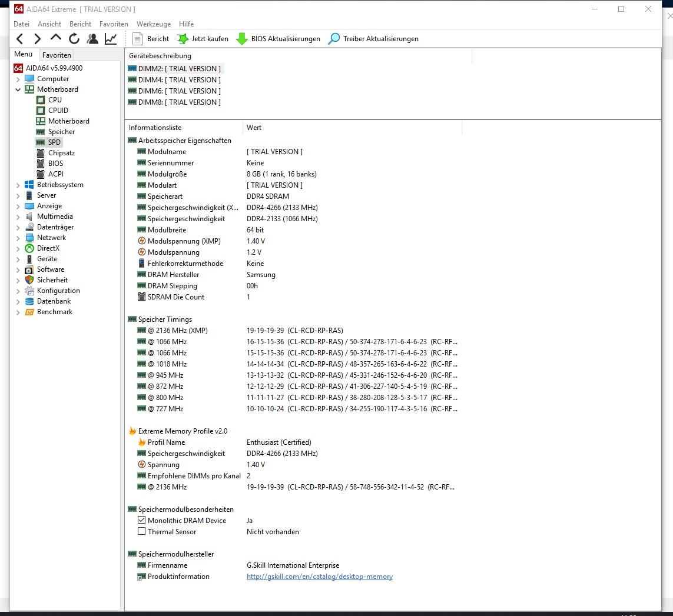Expand the DirectX tree node
The width and height of the screenshot is (673, 616).
coord(18,249)
